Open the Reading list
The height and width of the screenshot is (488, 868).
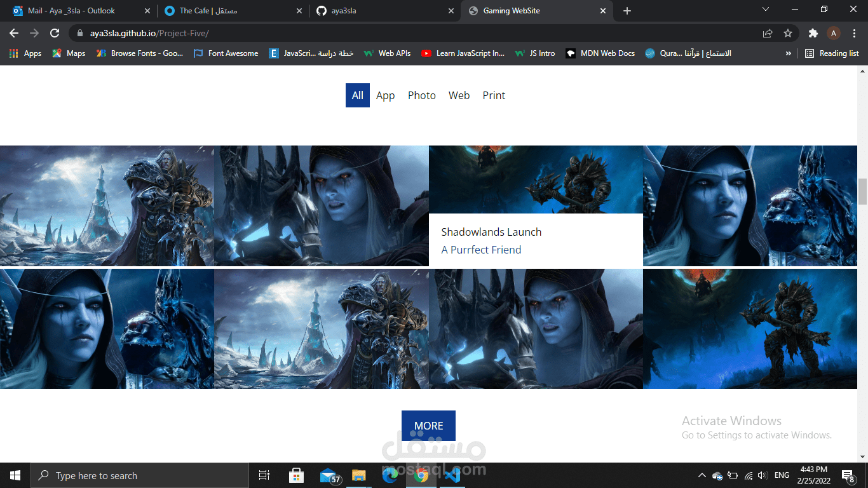(x=832, y=53)
